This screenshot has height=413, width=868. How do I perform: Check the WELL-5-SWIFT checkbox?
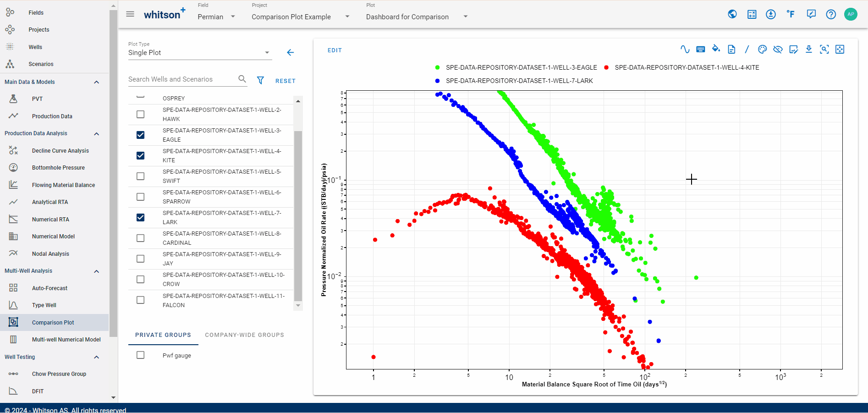(x=141, y=176)
